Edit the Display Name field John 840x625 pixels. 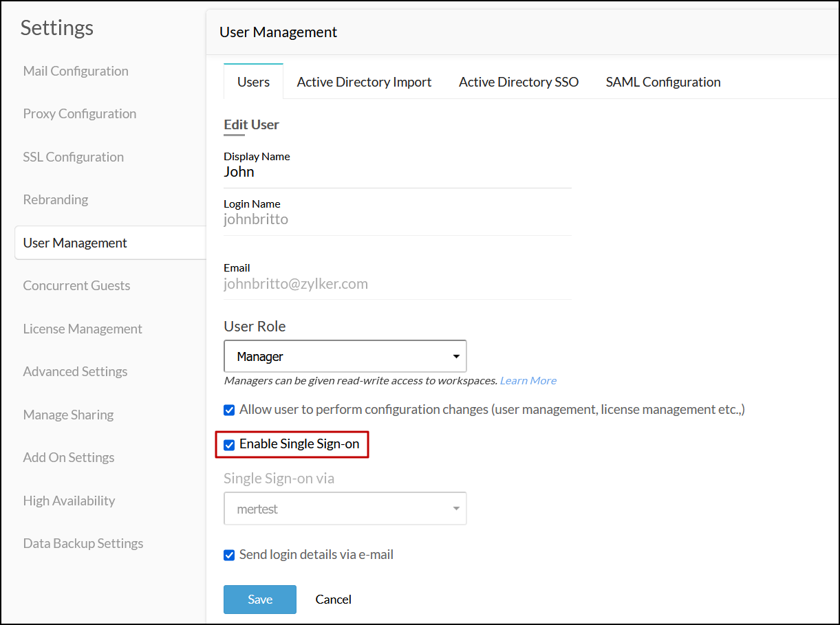coord(397,172)
